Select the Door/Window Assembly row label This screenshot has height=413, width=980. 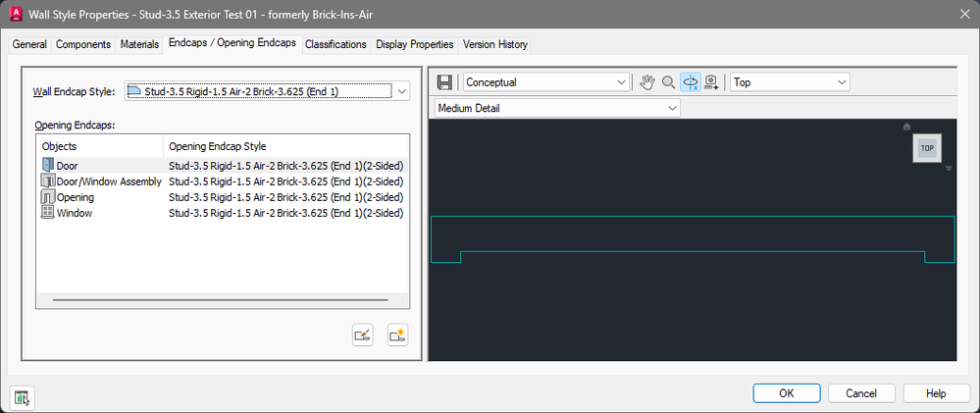click(109, 181)
